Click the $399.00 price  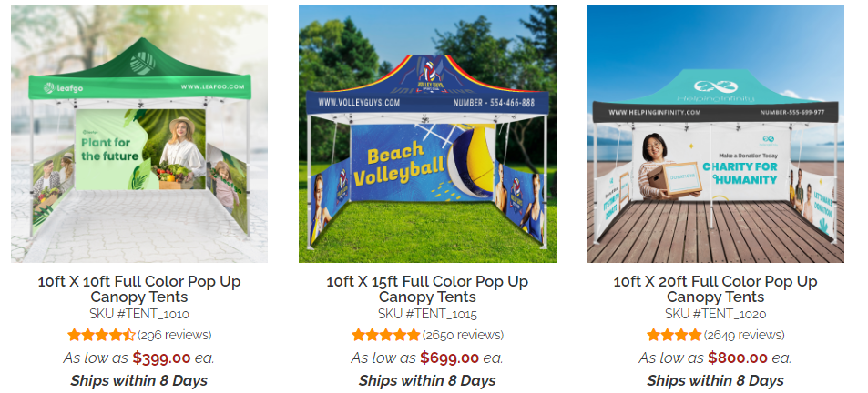pos(161,358)
